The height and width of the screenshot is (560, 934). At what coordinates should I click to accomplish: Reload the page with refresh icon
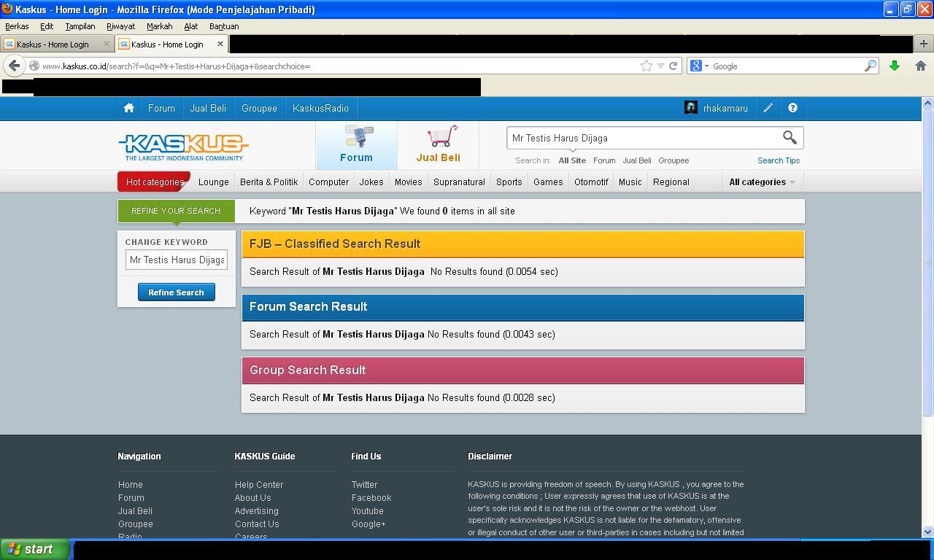[674, 66]
